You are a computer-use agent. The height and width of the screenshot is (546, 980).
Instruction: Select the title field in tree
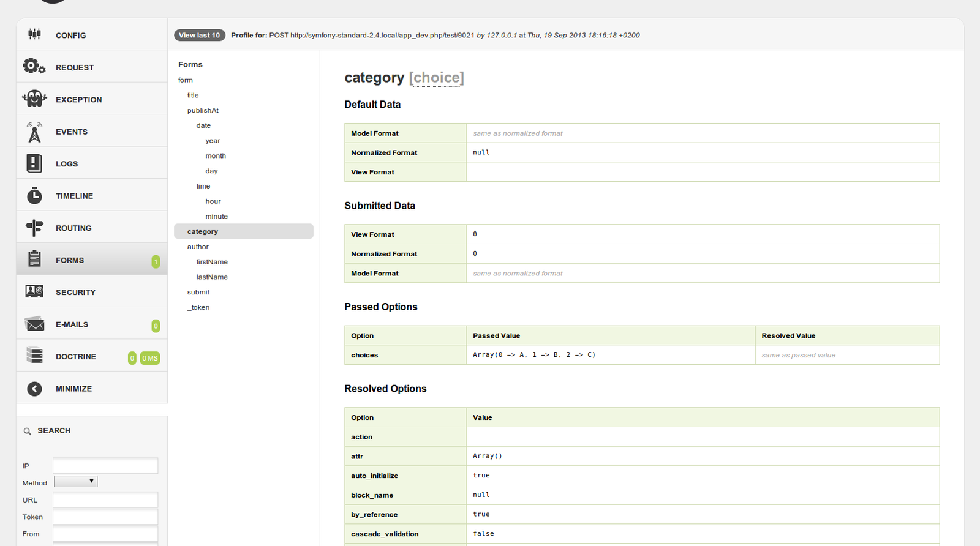coord(193,95)
